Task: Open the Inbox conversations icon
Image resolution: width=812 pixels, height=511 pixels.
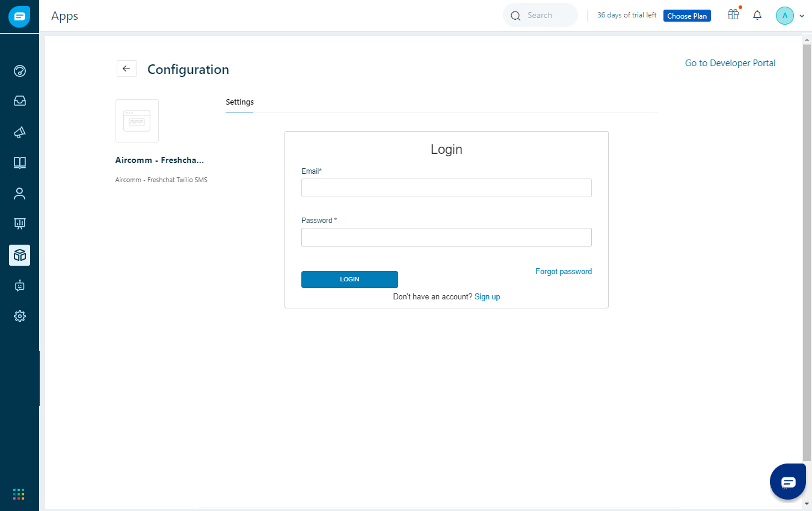Action: [x=19, y=100]
